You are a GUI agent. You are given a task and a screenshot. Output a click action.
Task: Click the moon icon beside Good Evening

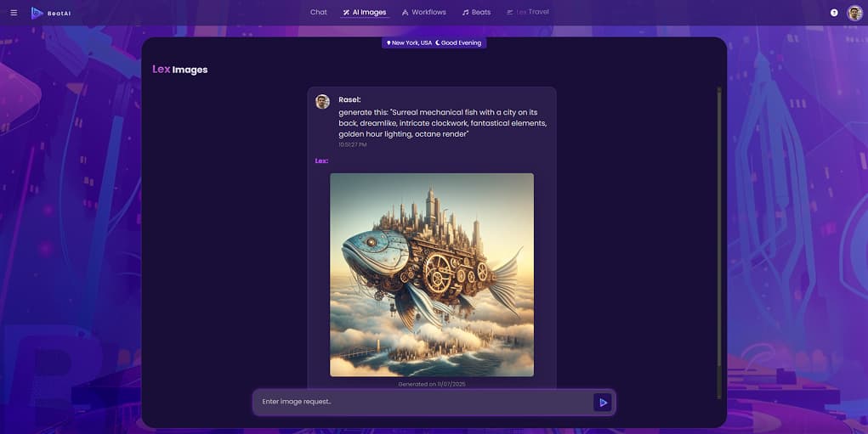click(x=437, y=42)
